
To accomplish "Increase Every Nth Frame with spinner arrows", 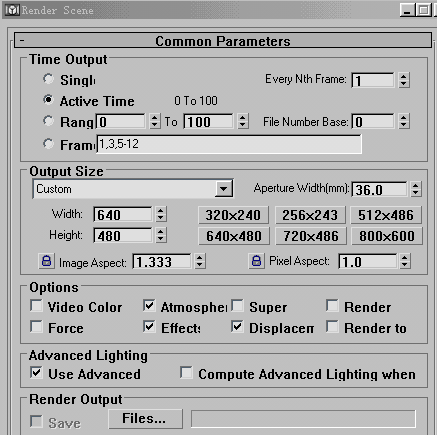I will (x=404, y=80).
